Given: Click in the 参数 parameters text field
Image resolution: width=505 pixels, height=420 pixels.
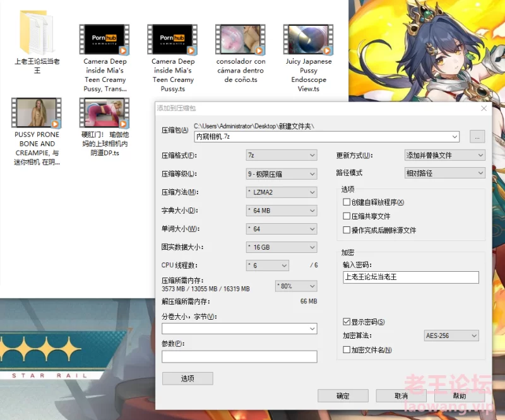Looking at the screenshot, I should (x=239, y=356).
